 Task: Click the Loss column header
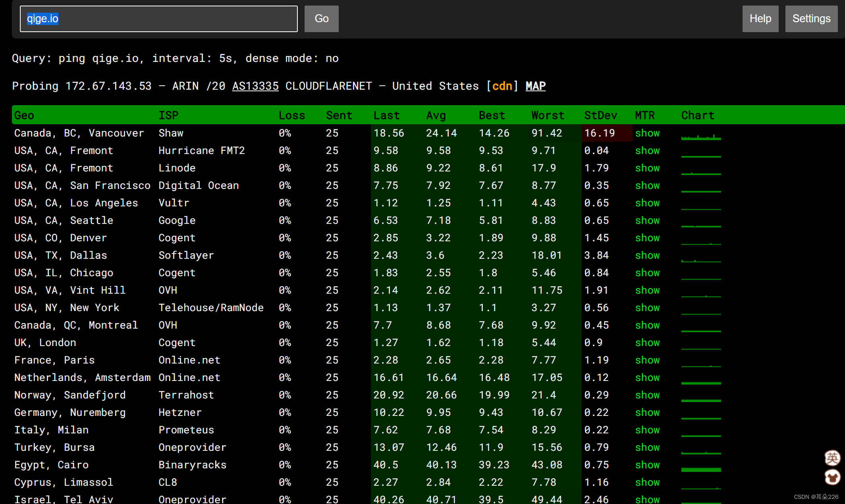(x=292, y=115)
